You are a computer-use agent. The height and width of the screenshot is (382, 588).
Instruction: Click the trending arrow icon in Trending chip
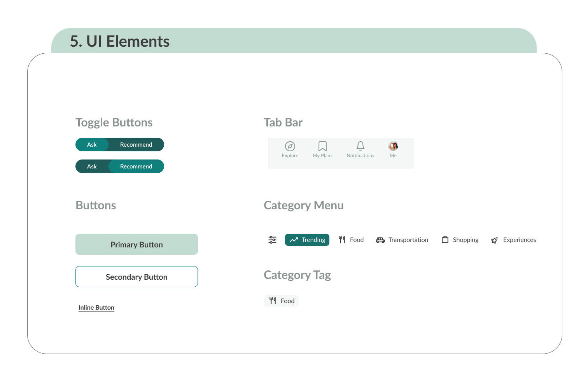294,240
